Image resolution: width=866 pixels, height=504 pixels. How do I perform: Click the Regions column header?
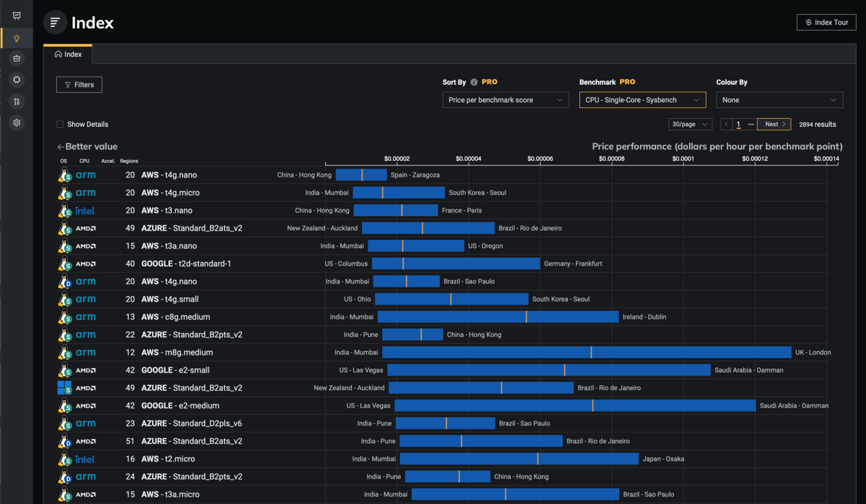point(129,161)
